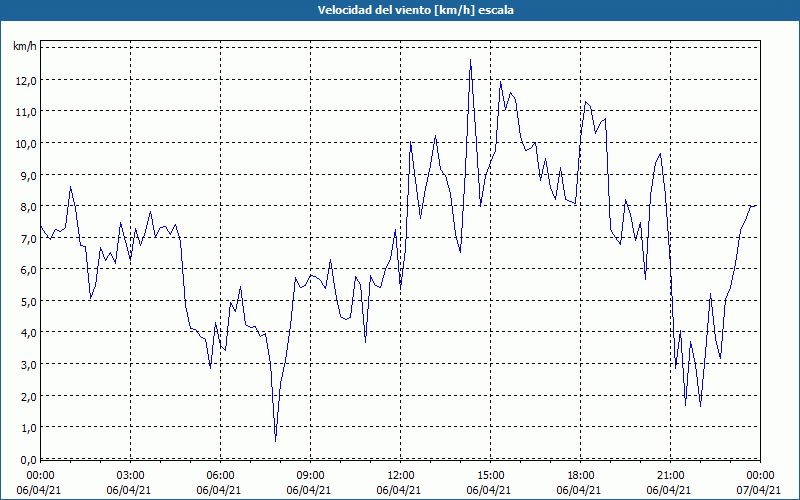Select the "15:00" time label
Image resolution: width=800 pixels, height=500 pixels.
point(491,476)
